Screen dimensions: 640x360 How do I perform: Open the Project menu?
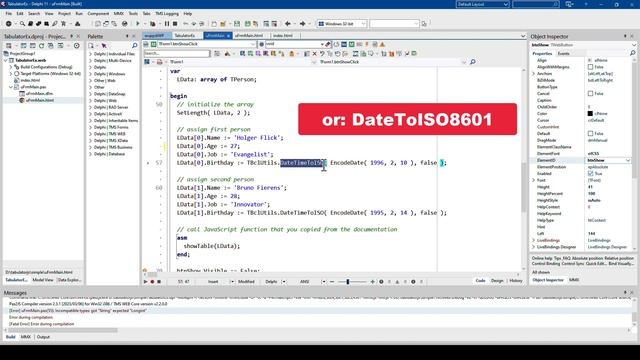[x=64, y=13]
